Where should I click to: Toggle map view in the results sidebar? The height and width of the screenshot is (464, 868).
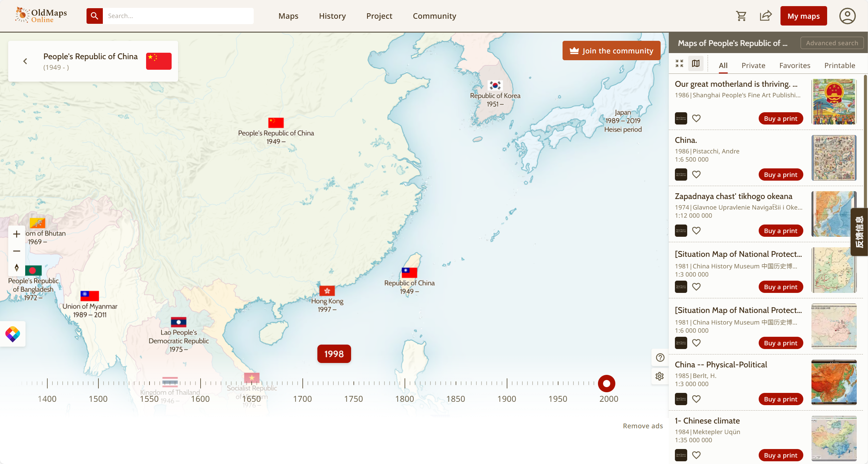[695, 63]
